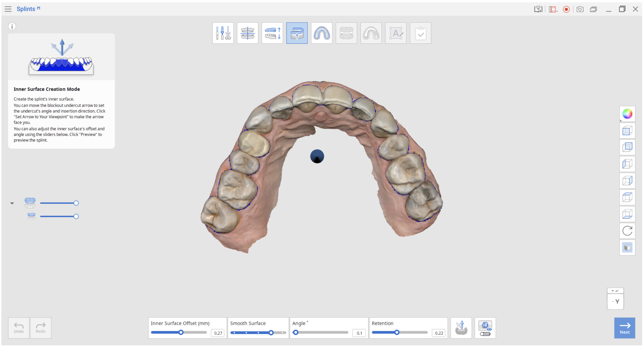The height and width of the screenshot is (347, 644).
Task: Open the model display color mode picker
Action: point(627,114)
